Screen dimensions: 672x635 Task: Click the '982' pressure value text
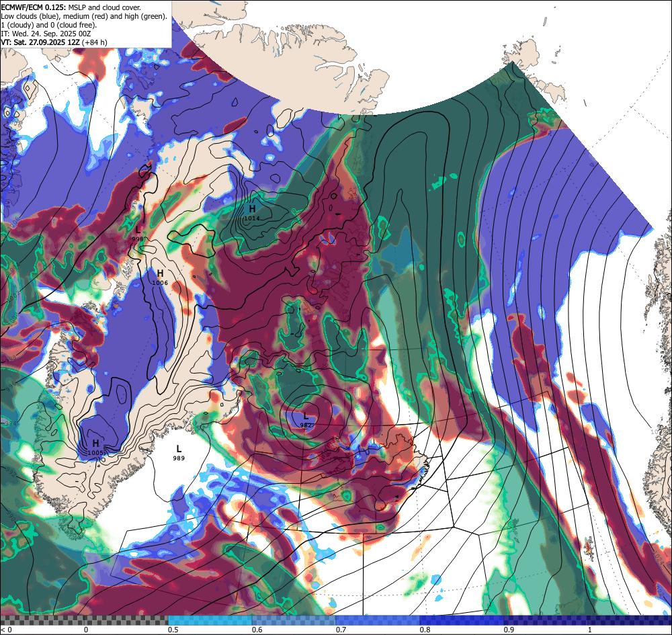pos(306,425)
